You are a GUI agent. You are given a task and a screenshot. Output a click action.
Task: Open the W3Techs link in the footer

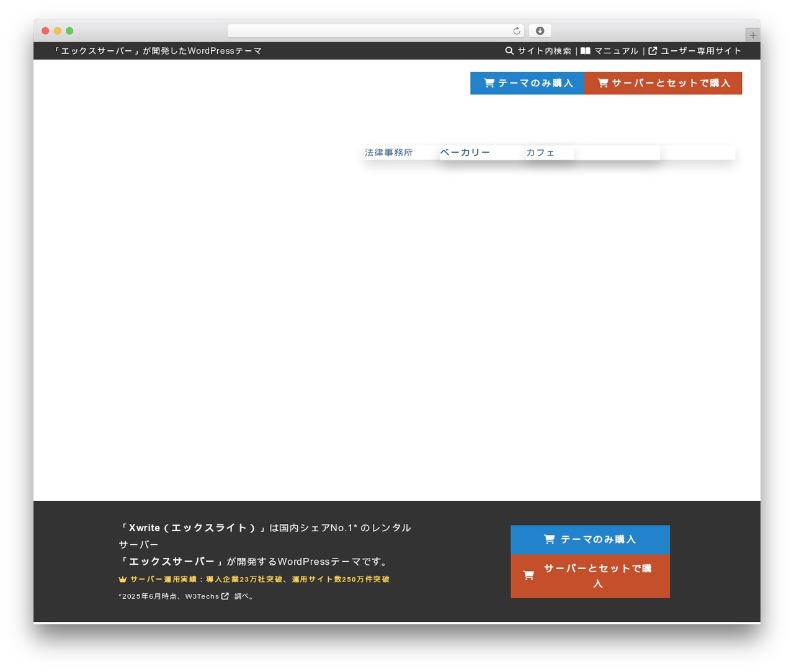tap(202, 596)
